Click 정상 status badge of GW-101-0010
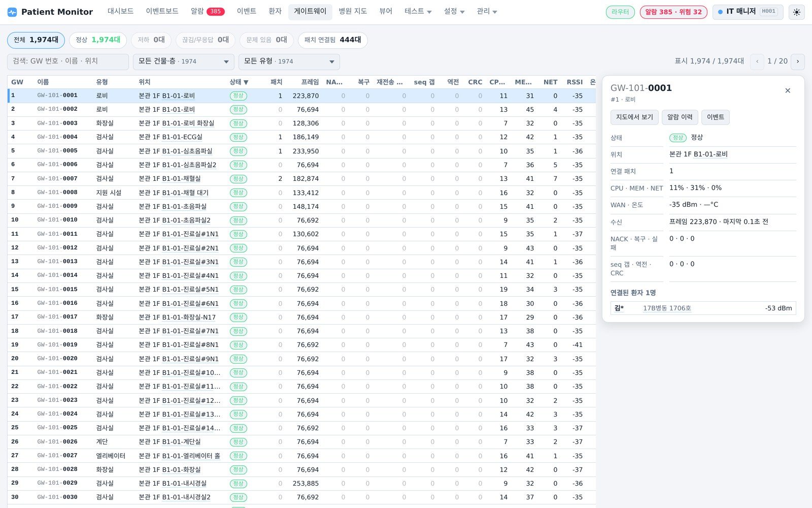The height and width of the screenshot is (508, 812). (238, 220)
